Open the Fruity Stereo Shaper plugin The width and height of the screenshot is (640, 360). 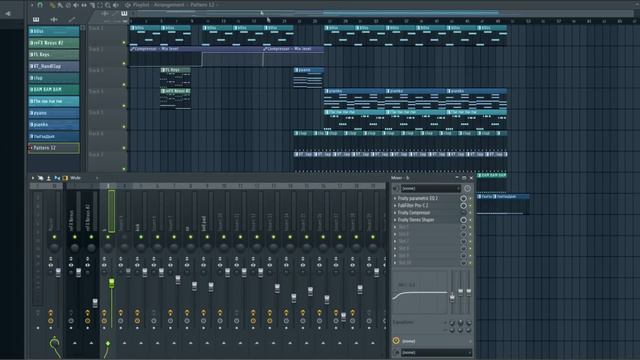416,220
